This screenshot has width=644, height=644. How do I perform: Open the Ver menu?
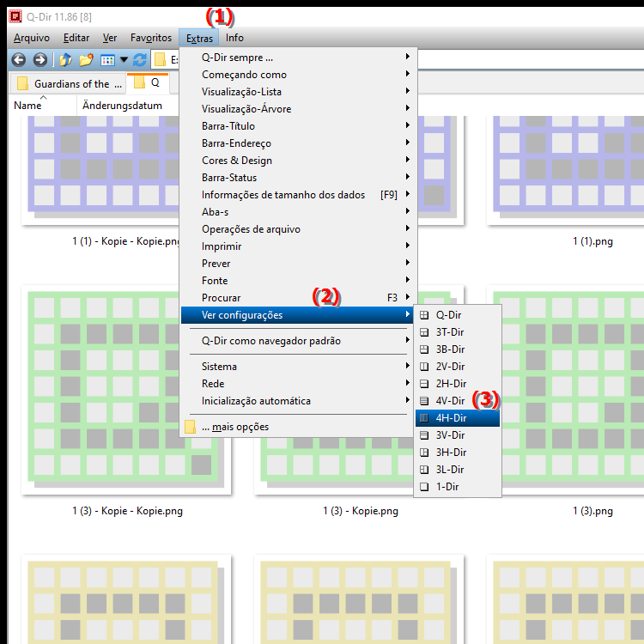pos(110,38)
